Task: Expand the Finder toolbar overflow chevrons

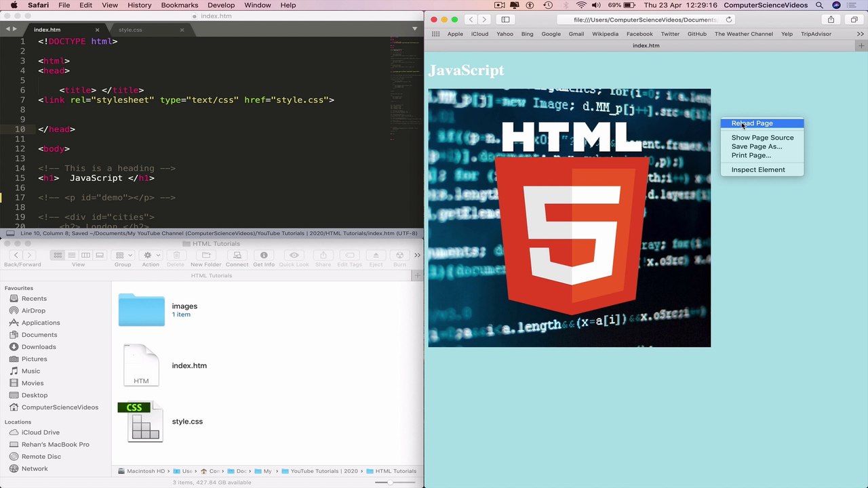Action: (x=417, y=255)
